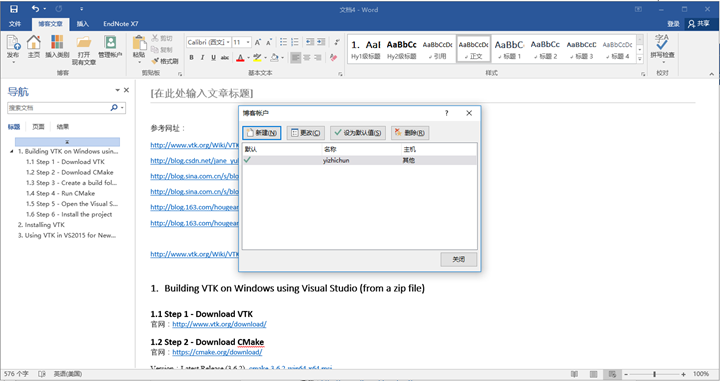Toggle Strikethrough (abc) formatting
Image resolution: width=720 pixels, height=381 pixels.
click(225, 57)
